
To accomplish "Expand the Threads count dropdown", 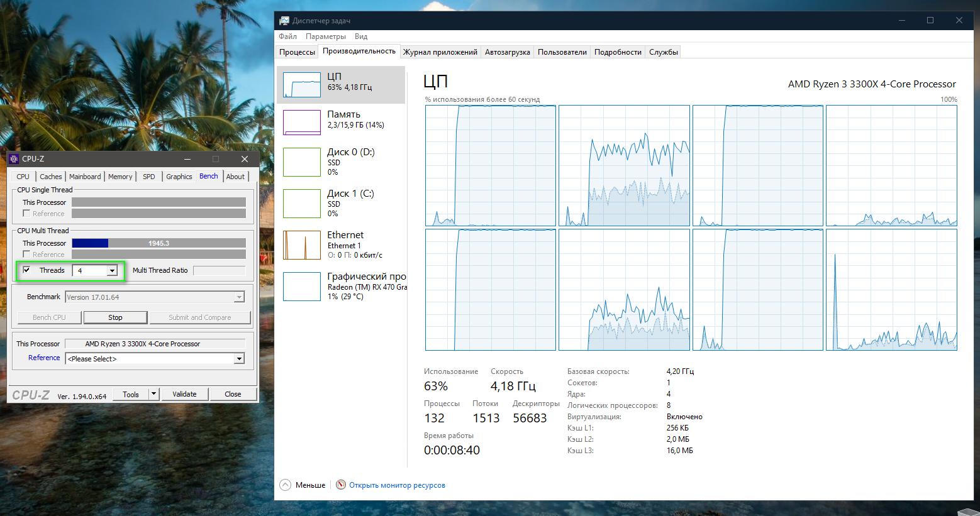I will click(x=112, y=271).
